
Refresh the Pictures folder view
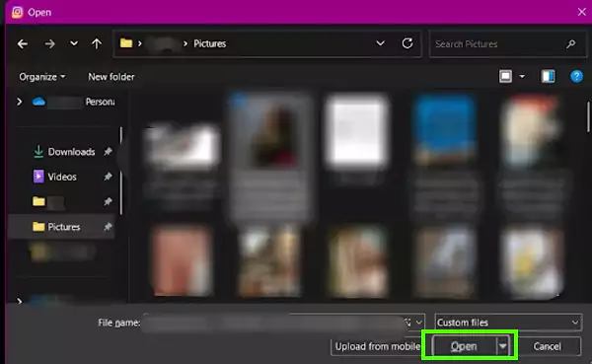pos(407,43)
